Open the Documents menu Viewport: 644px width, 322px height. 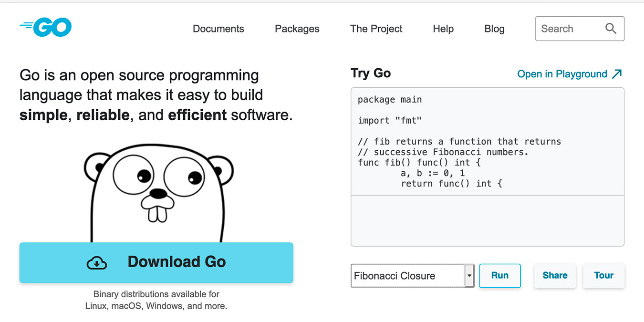218,29
